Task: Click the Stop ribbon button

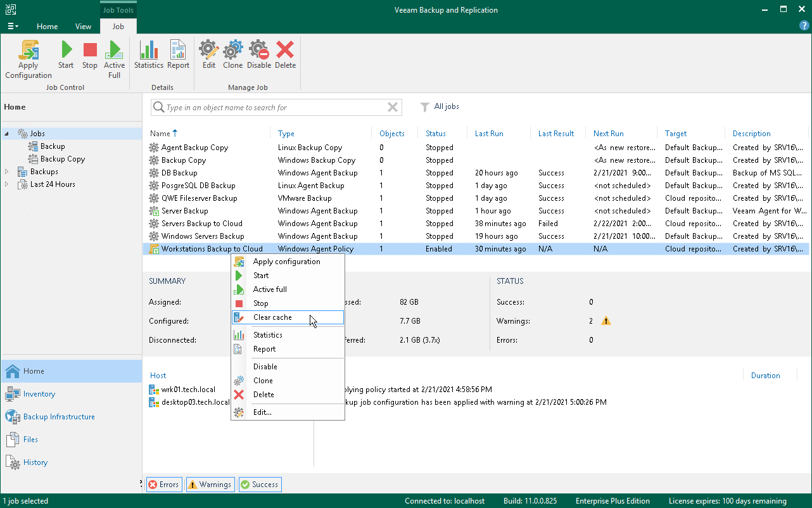Action: pyautogui.click(x=90, y=54)
